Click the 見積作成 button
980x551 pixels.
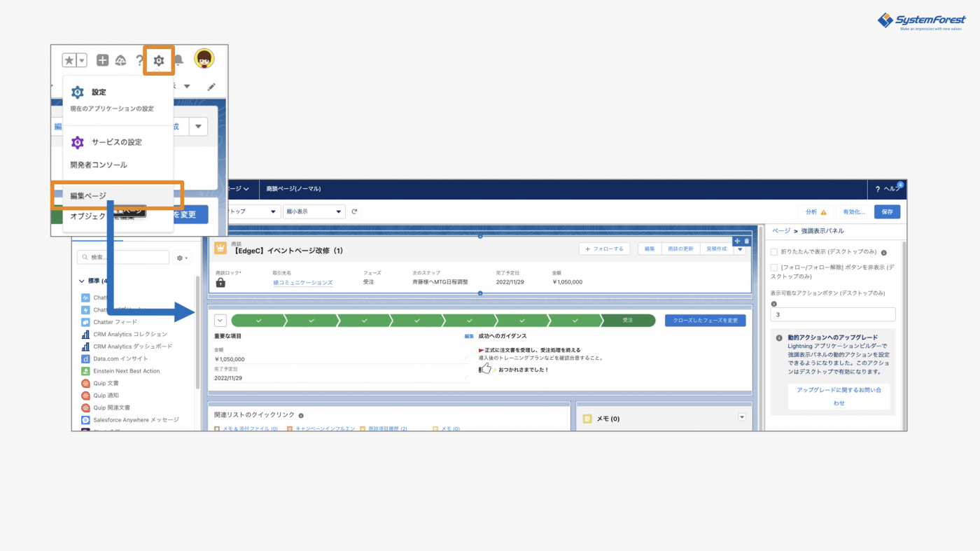[716, 249]
